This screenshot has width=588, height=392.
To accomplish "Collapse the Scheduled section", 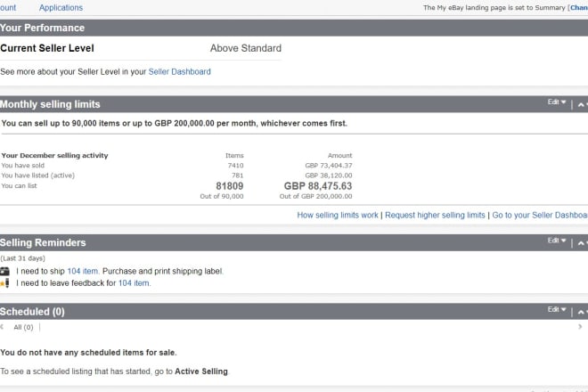I will point(581,312).
